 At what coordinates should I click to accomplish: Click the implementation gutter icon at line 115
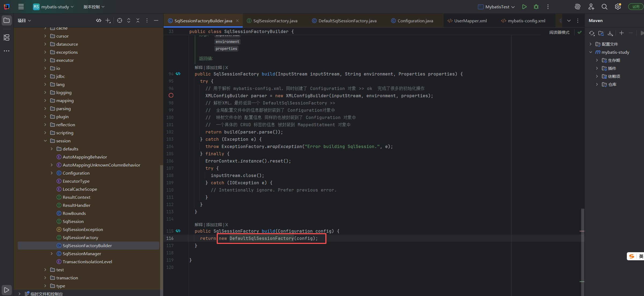[x=178, y=231]
